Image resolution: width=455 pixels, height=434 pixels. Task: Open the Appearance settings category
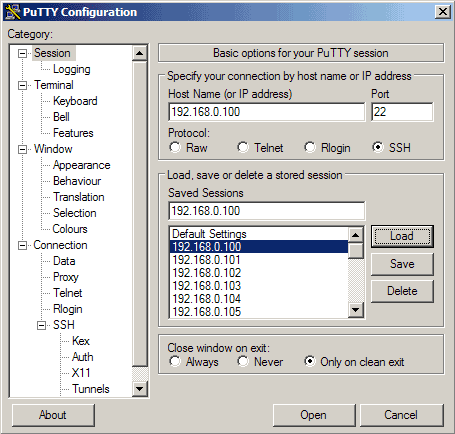(x=81, y=165)
